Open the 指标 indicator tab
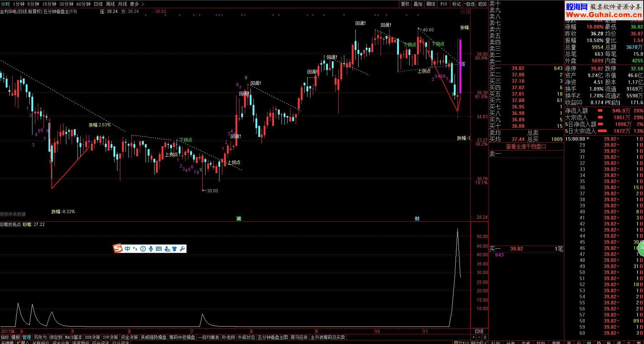 (x=5, y=337)
